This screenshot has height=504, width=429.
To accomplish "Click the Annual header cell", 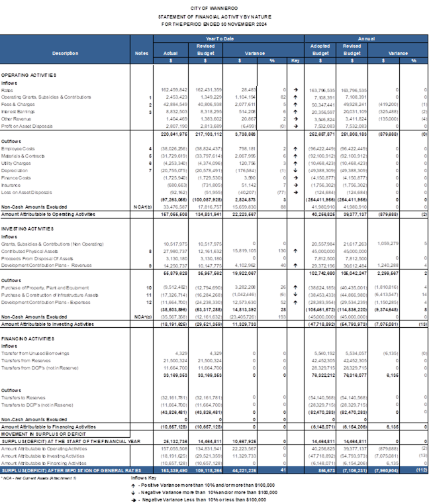I will pos(365,38).
